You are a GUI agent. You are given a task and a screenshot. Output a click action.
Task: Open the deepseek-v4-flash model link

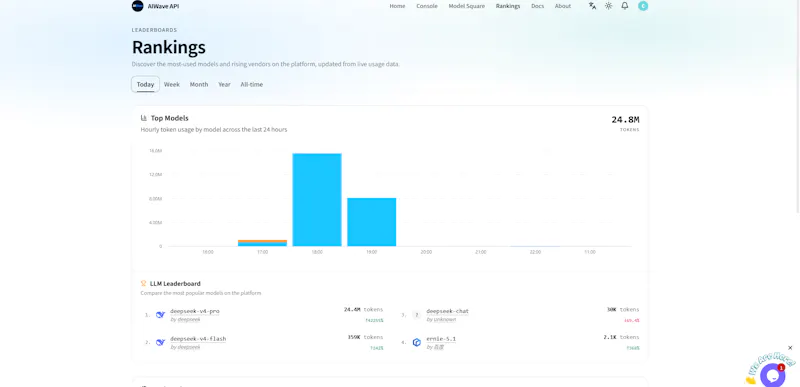tap(198, 339)
